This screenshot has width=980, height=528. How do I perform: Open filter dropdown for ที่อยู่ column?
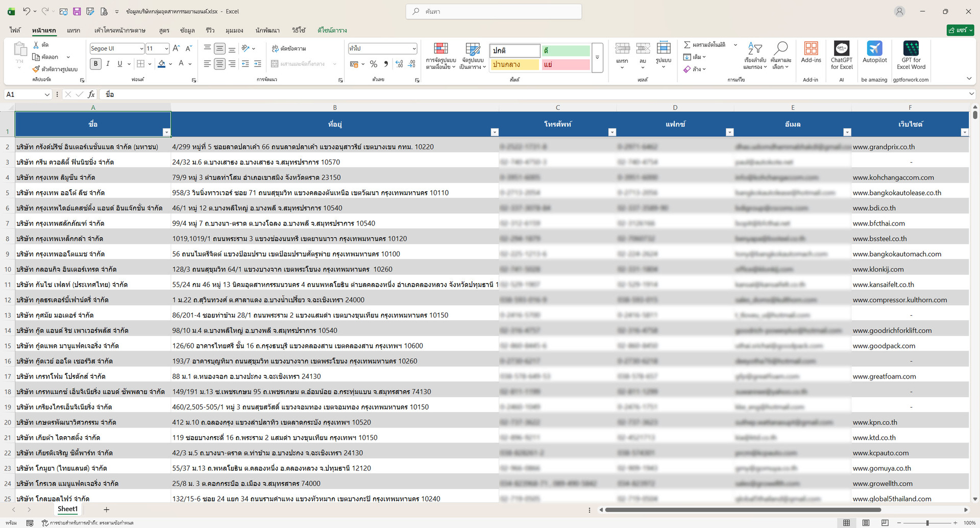pyautogui.click(x=494, y=132)
